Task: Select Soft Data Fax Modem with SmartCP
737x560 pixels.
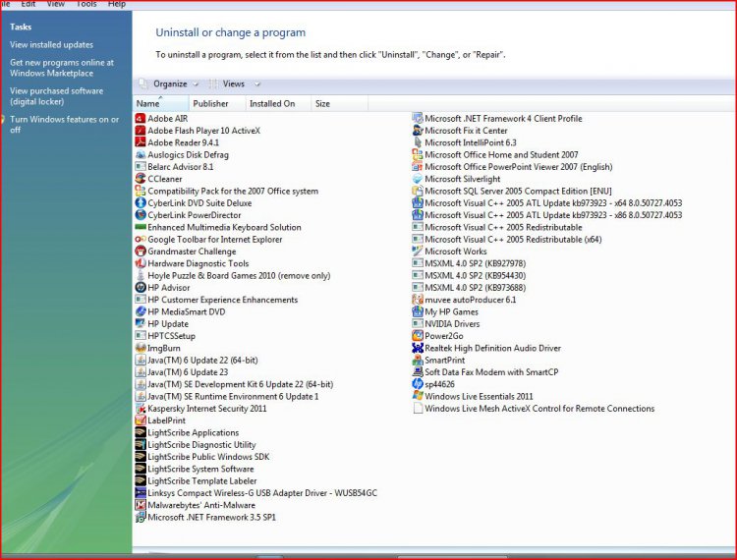Action: (x=485, y=372)
